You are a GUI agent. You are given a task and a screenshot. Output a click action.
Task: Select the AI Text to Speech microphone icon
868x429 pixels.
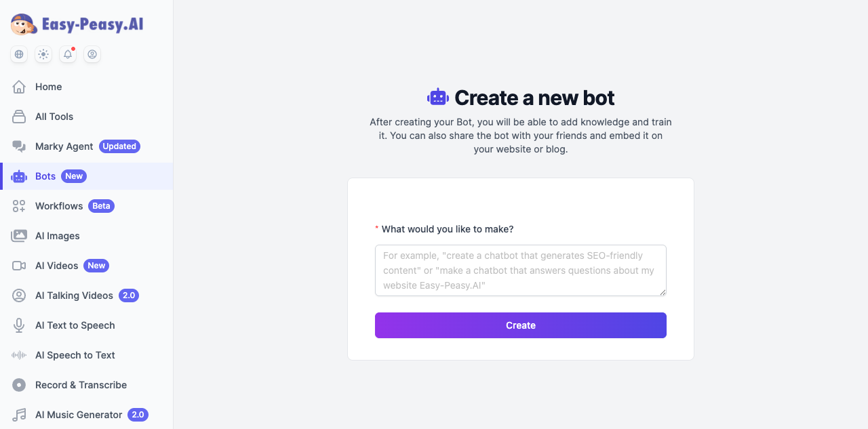19,325
